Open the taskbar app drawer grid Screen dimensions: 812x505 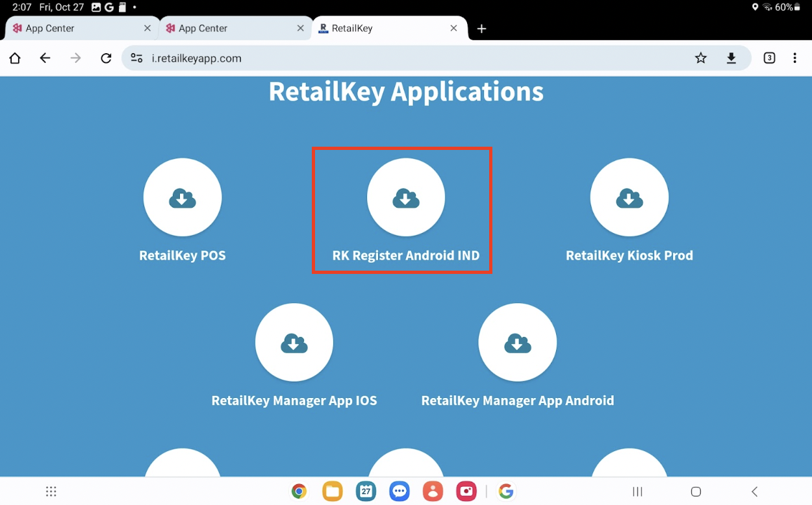[x=51, y=491]
